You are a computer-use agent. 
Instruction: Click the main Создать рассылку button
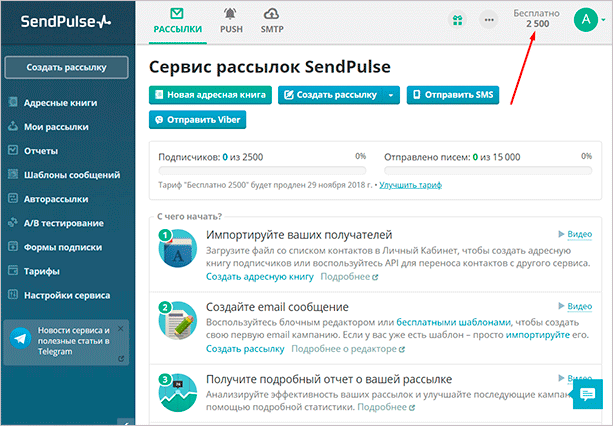pyautogui.click(x=330, y=95)
